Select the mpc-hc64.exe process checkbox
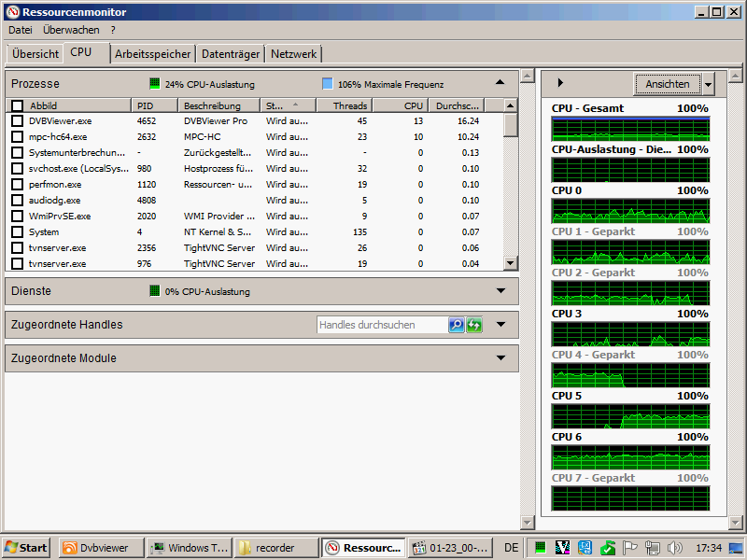The image size is (747, 560). click(x=17, y=136)
